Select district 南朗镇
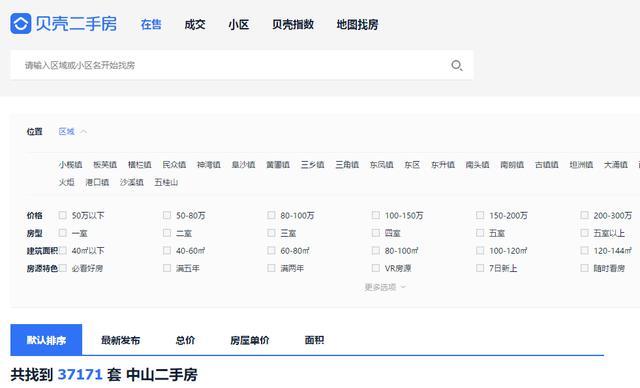Screen dimensions: 640x388 (x=512, y=165)
